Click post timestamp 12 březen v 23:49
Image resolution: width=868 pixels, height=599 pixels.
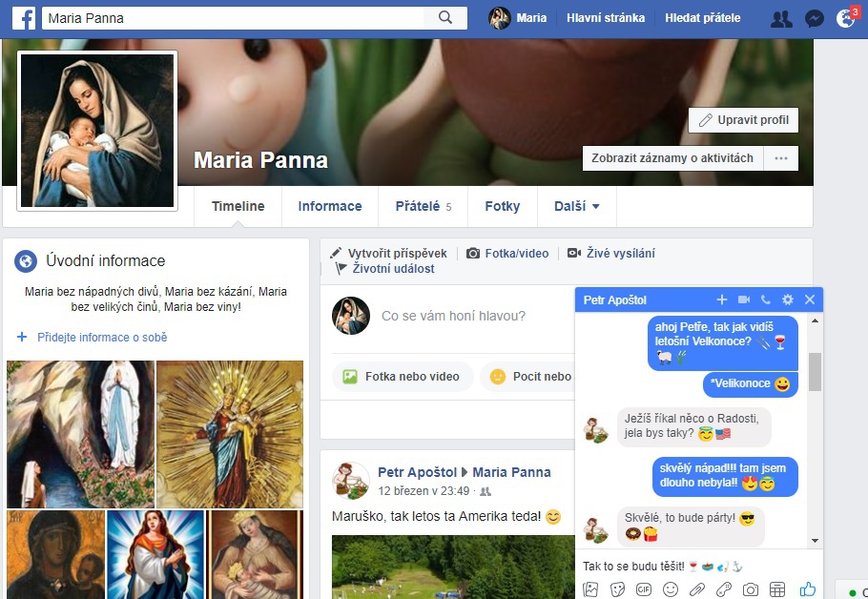424,491
